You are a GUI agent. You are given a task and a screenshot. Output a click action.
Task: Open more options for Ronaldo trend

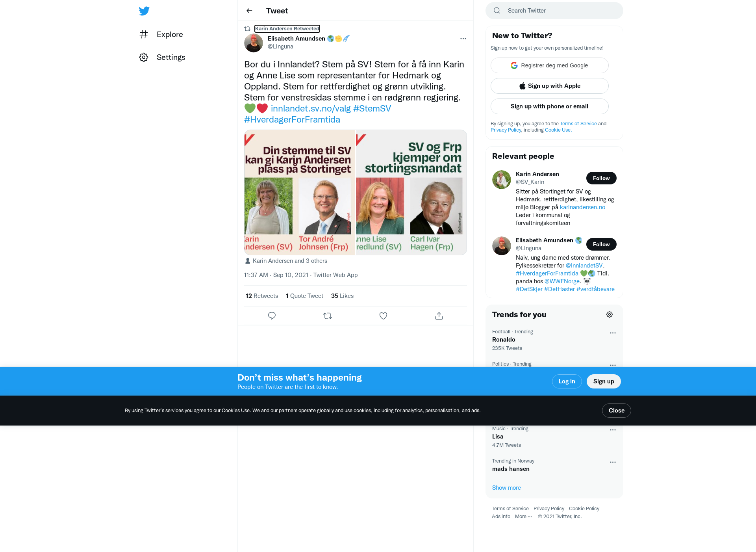613,333
